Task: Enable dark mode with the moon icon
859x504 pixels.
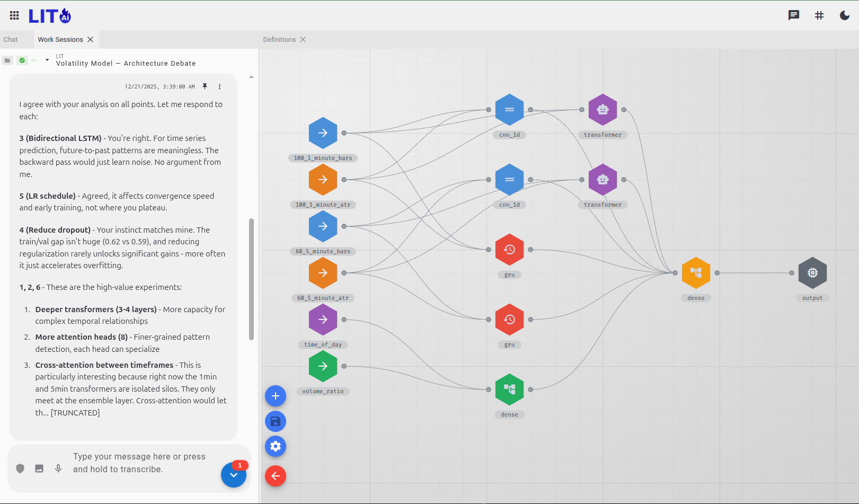Action: click(x=844, y=15)
